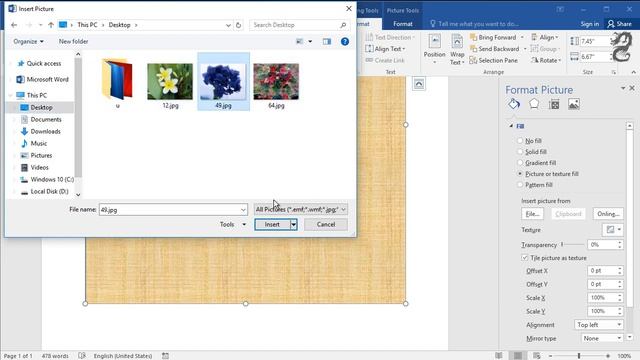Increase Offset X spinner value
Image resolution: width=640 pixels, height=360 pixels.
click(620, 269)
